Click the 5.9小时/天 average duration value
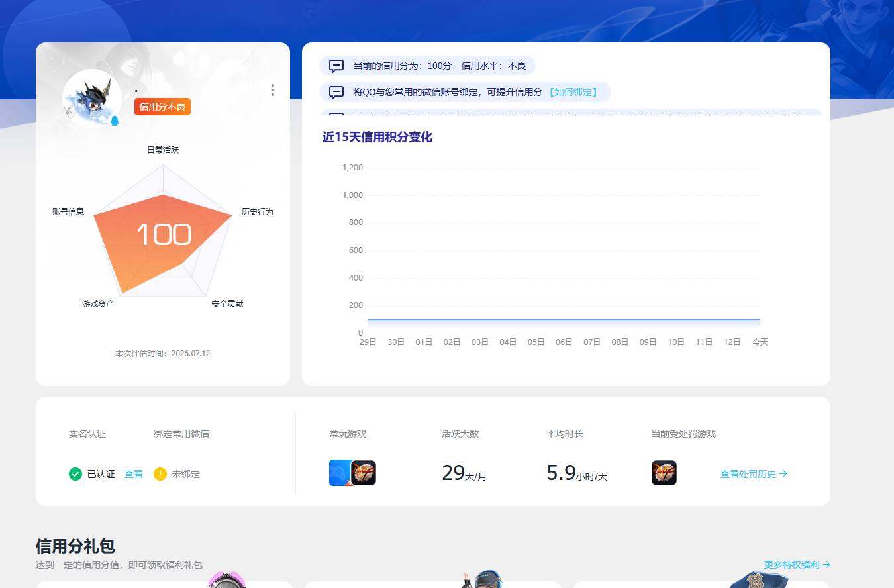Screen dimensions: 894x588 point(577,473)
